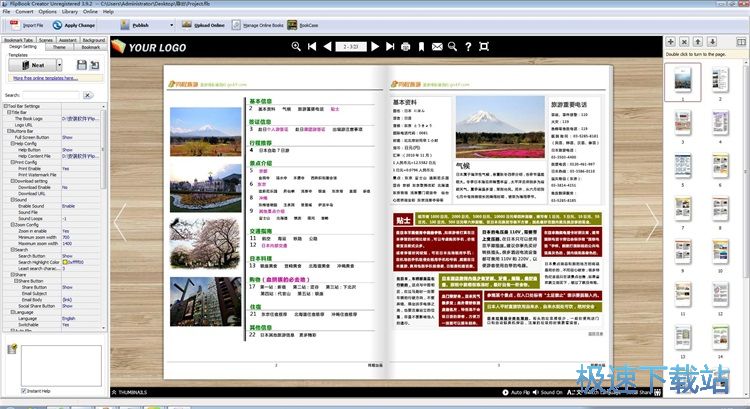The width and height of the screenshot is (750, 409).
Task: Click the add page plus icon
Action: [671, 42]
